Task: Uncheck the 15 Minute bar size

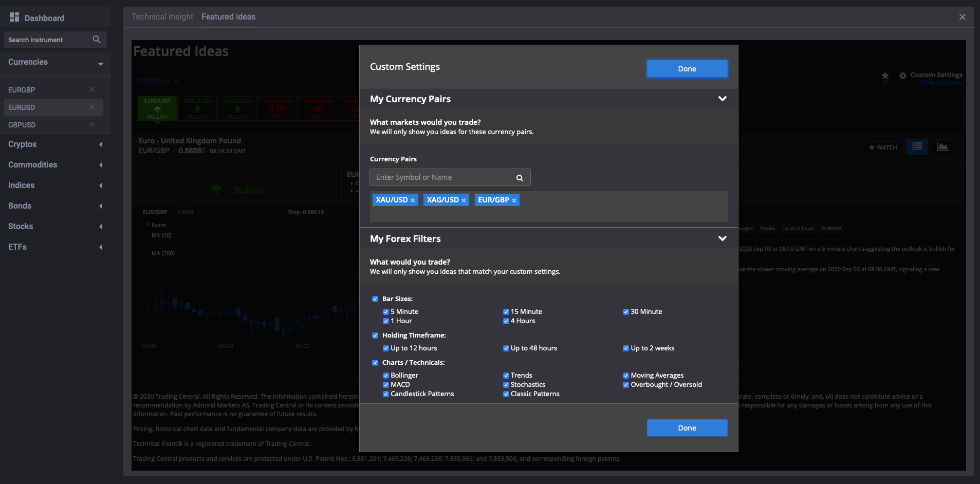Action: 506,312
